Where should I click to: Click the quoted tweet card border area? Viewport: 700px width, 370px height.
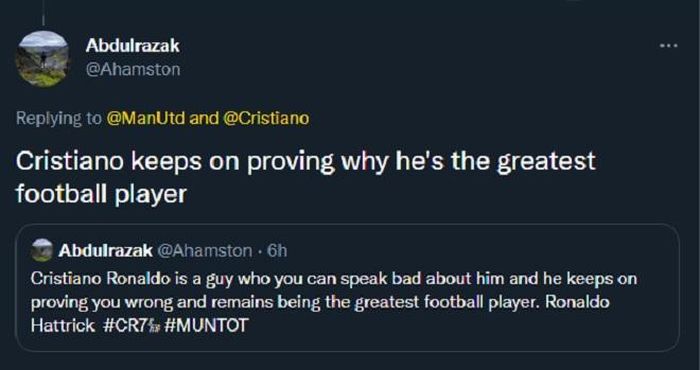347,288
